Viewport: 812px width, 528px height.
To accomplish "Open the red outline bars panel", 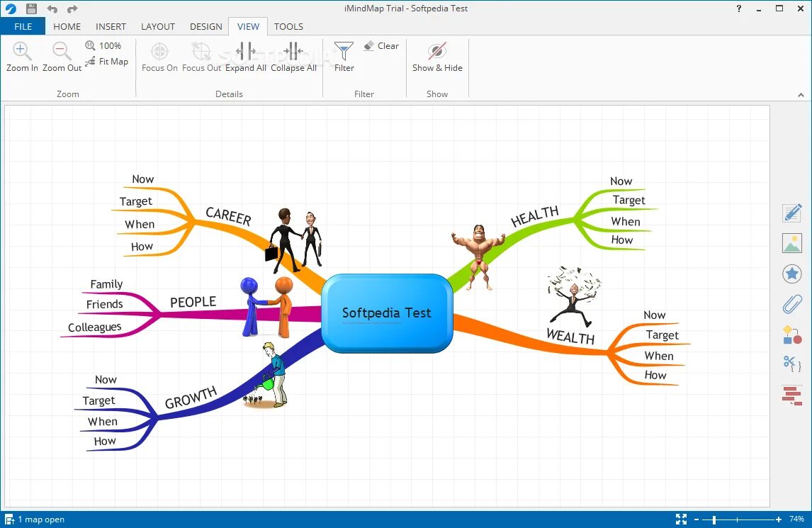I will point(791,395).
